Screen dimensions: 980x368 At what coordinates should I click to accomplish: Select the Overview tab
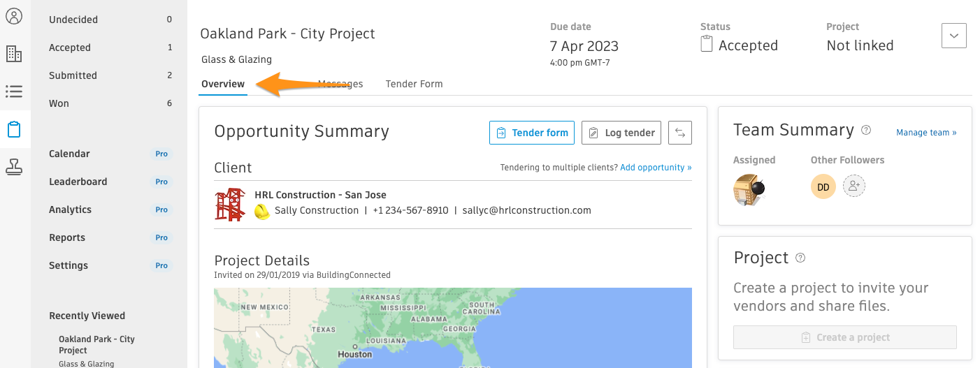pyautogui.click(x=223, y=84)
